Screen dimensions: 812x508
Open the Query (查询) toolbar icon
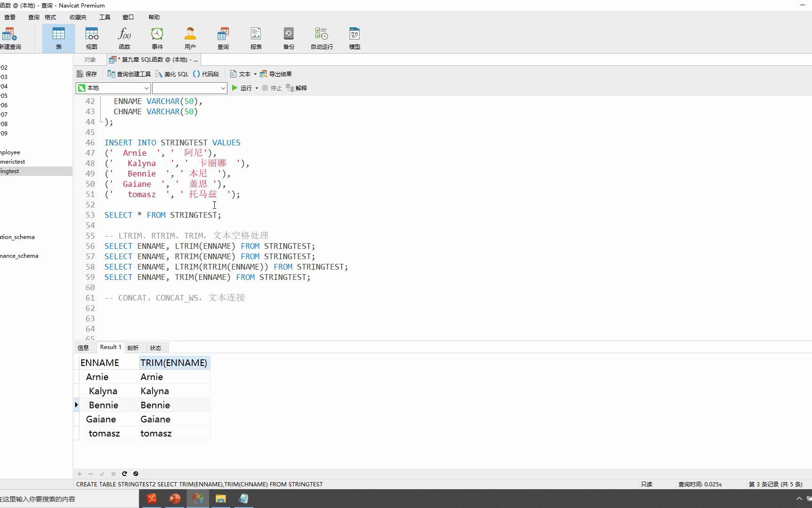(x=223, y=38)
